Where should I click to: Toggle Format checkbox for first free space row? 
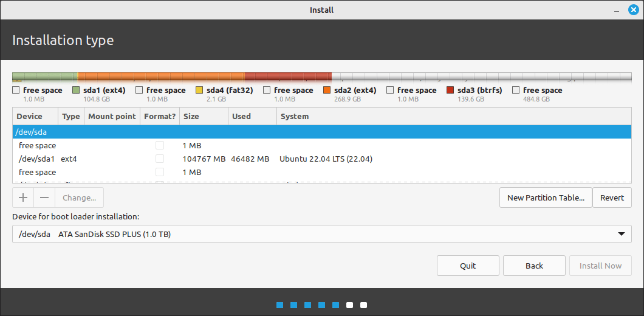coord(160,145)
